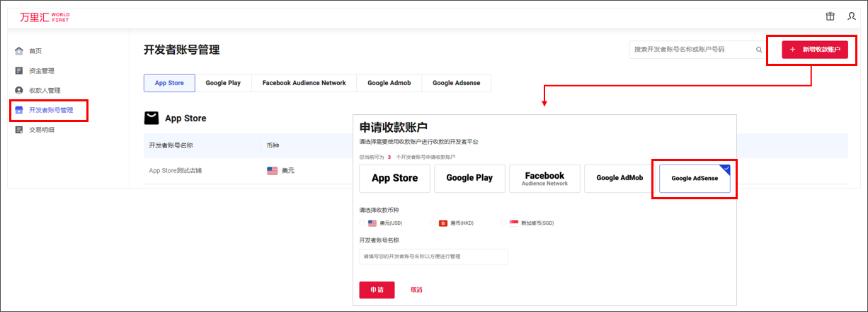
Task: Open 资金管理 in sidebar
Action: [42, 71]
